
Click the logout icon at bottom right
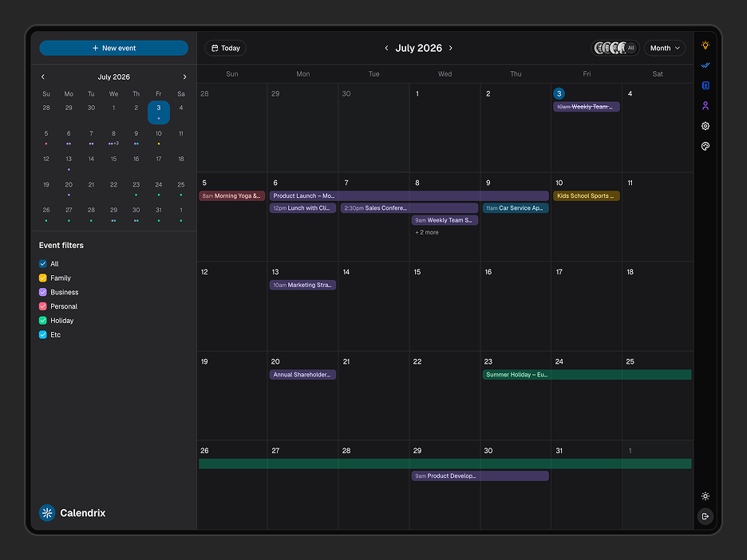coord(705,516)
